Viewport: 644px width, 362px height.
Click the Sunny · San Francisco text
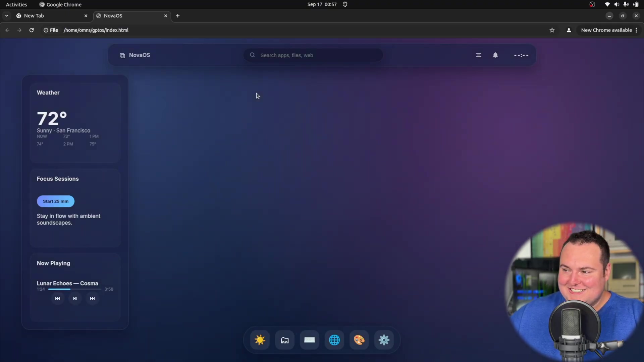click(63, 130)
